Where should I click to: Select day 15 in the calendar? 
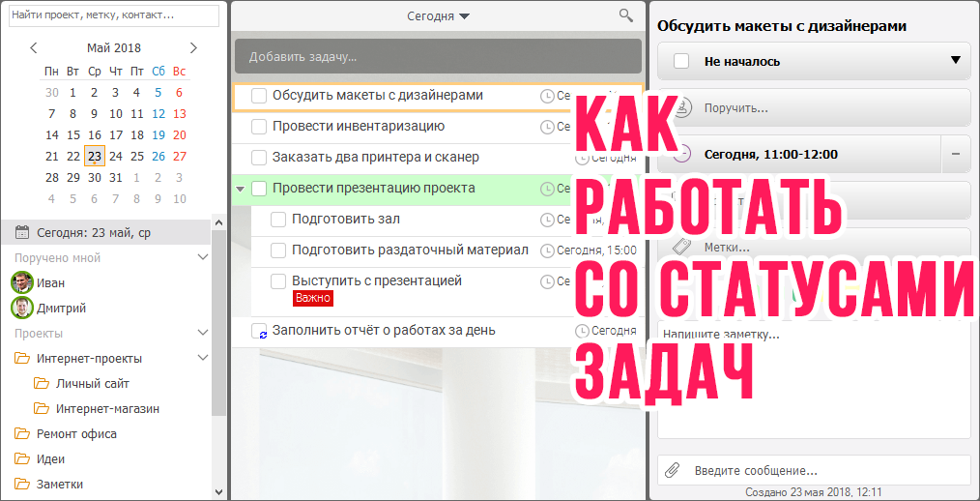tap(73, 134)
